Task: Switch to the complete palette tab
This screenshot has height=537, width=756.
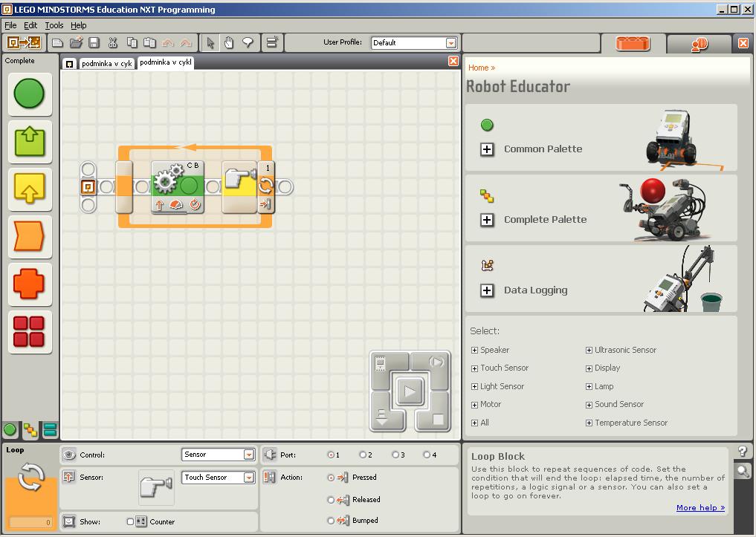Action: [30, 429]
